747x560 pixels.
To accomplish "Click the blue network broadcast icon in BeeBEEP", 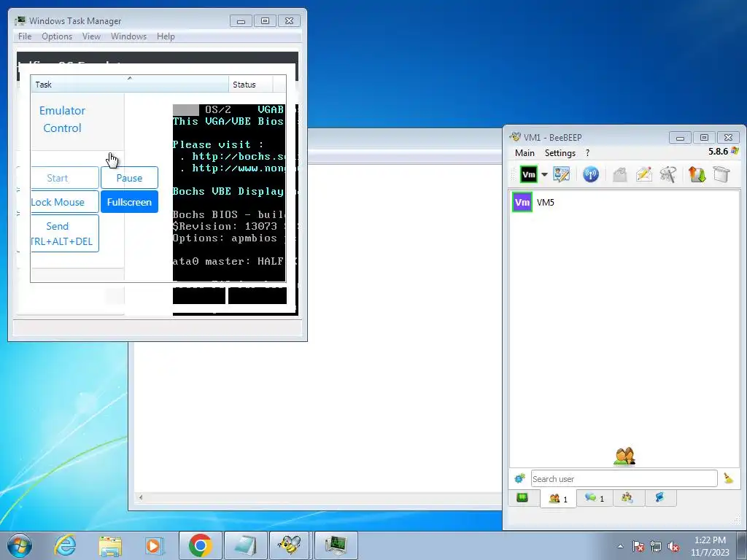I will [x=591, y=175].
